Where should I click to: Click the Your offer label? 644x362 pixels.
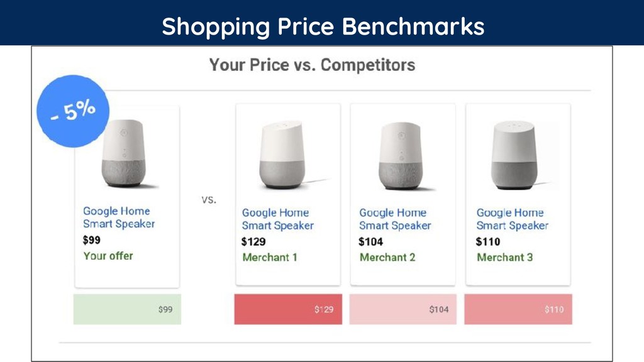108,256
